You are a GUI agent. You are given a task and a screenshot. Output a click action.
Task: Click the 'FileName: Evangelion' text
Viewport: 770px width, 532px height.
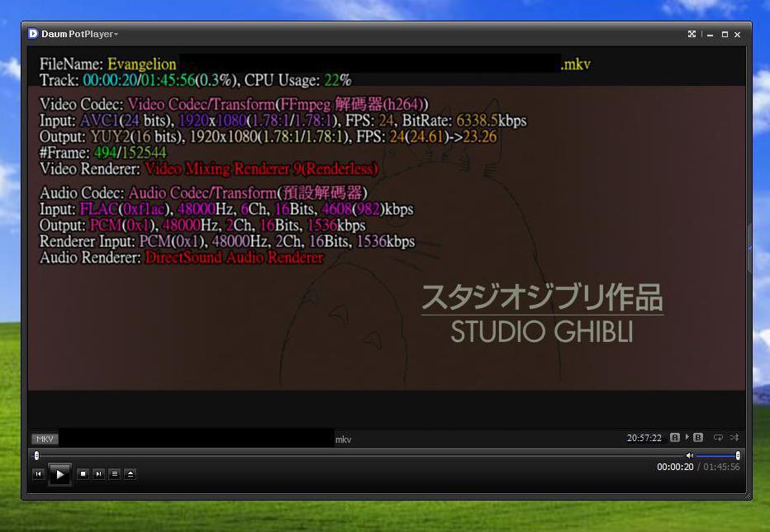pyautogui.click(x=108, y=64)
